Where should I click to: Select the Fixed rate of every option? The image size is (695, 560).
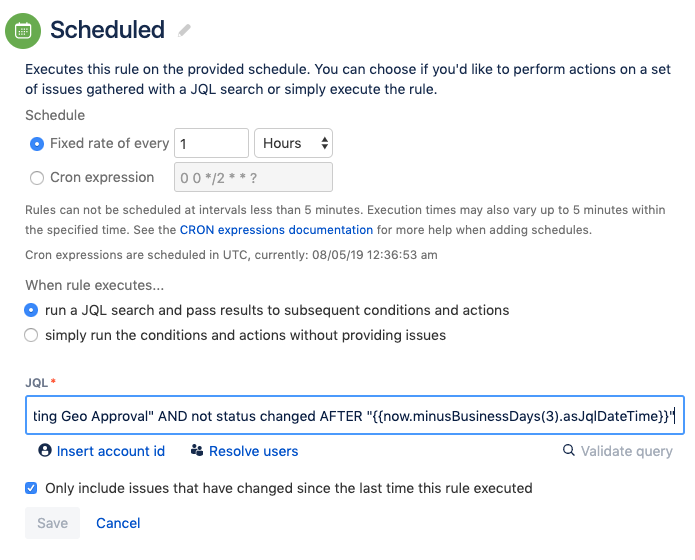pos(37,144)
